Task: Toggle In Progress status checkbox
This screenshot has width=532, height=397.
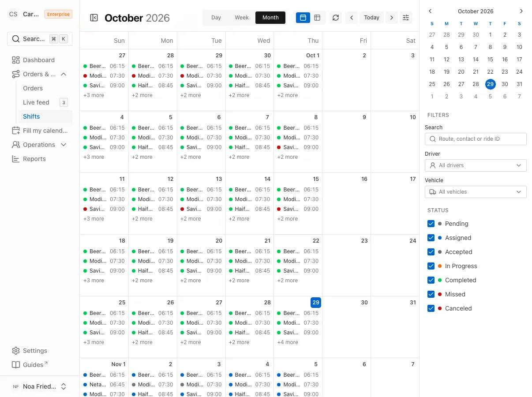Action: (431, 266)
